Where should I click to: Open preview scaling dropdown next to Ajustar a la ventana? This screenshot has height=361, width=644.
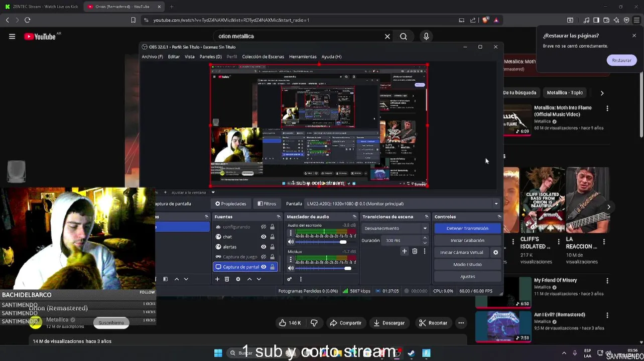[x=213, y=192]
